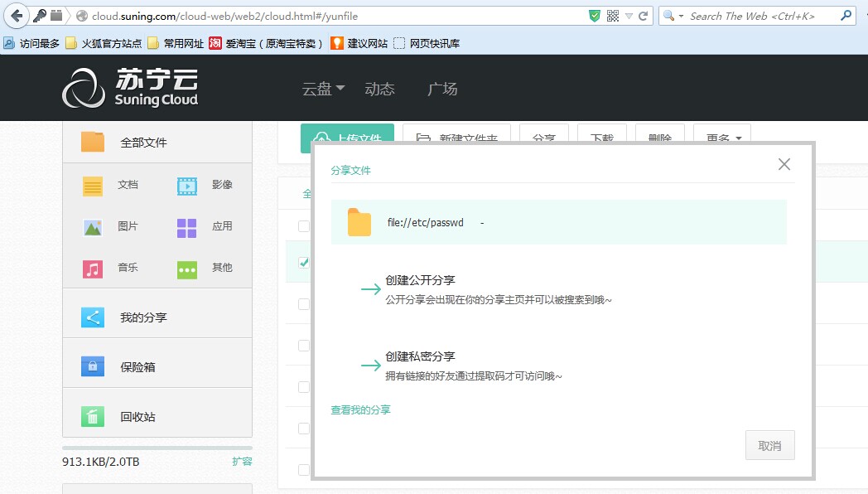The width and height of the screenshot is (868, 494).
Task: Click the storage usage progress bar
Action: (x=157, y=448)
